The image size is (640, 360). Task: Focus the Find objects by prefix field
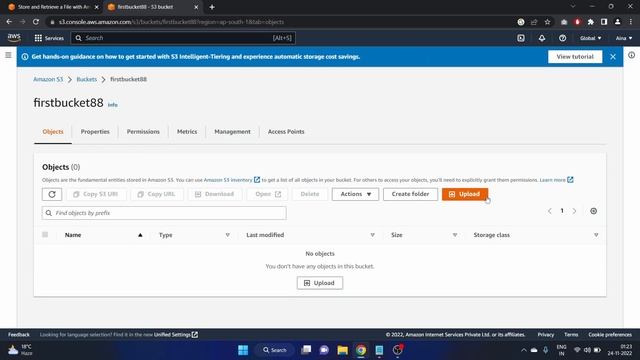pos(164,213)
